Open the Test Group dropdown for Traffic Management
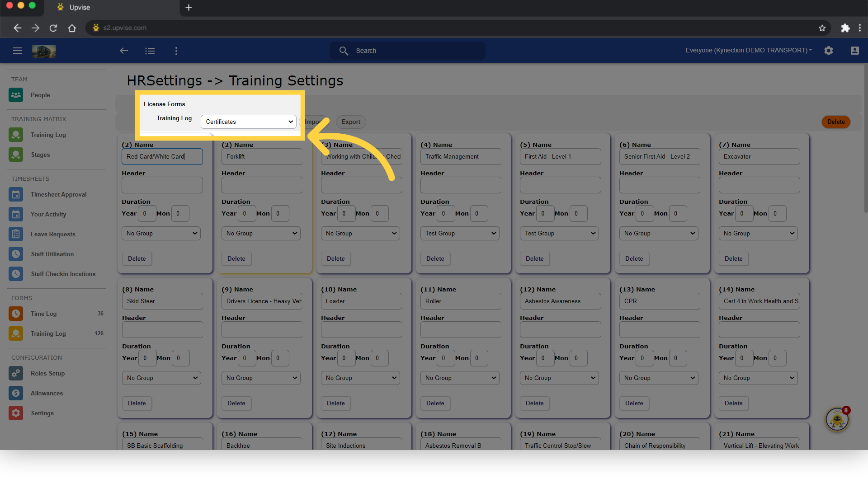Image resolution: width=868 pixels, height=488 pixels. point(460,233)
